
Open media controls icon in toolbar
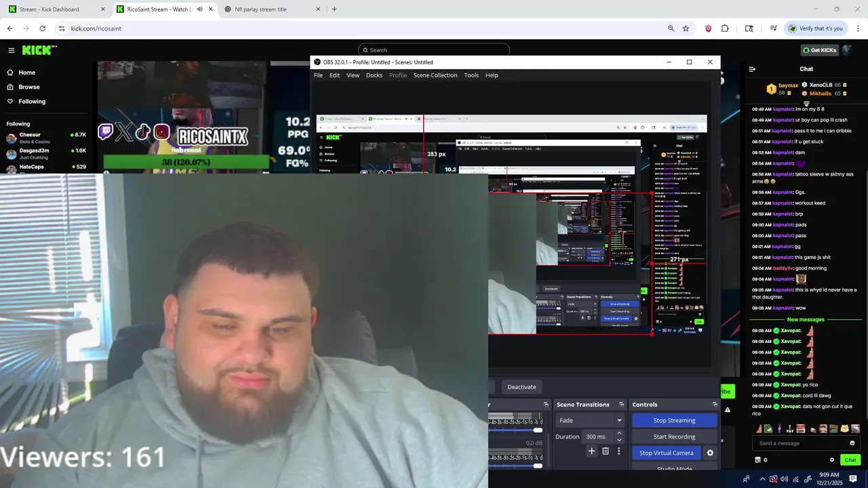773,28
